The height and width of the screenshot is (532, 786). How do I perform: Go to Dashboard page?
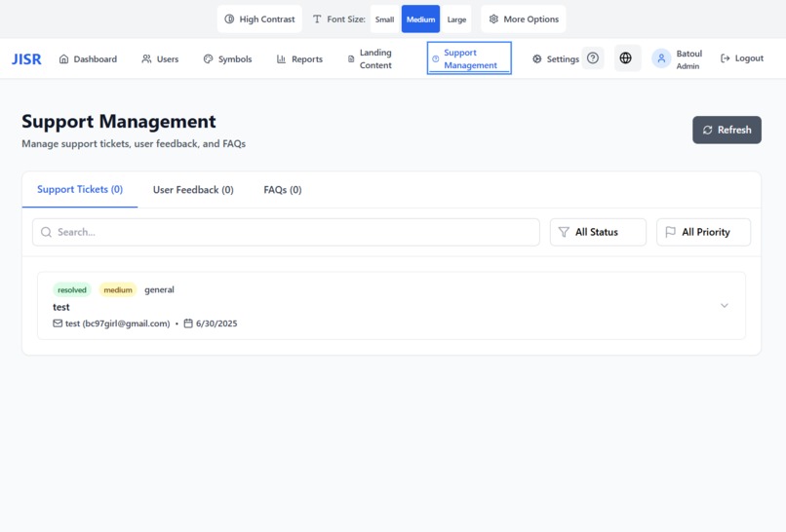coord(88,59)
